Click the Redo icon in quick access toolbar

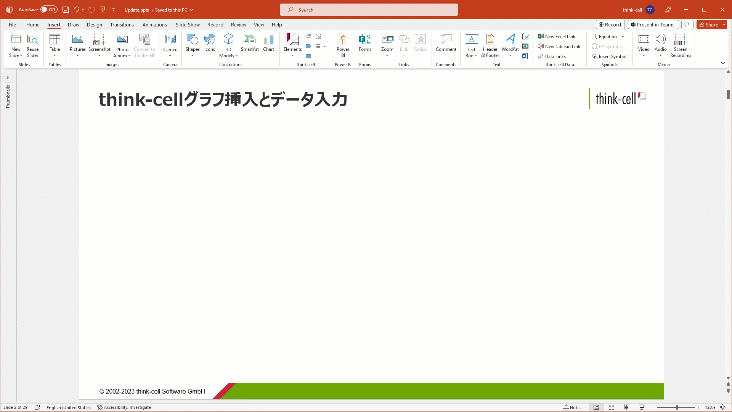91,9
